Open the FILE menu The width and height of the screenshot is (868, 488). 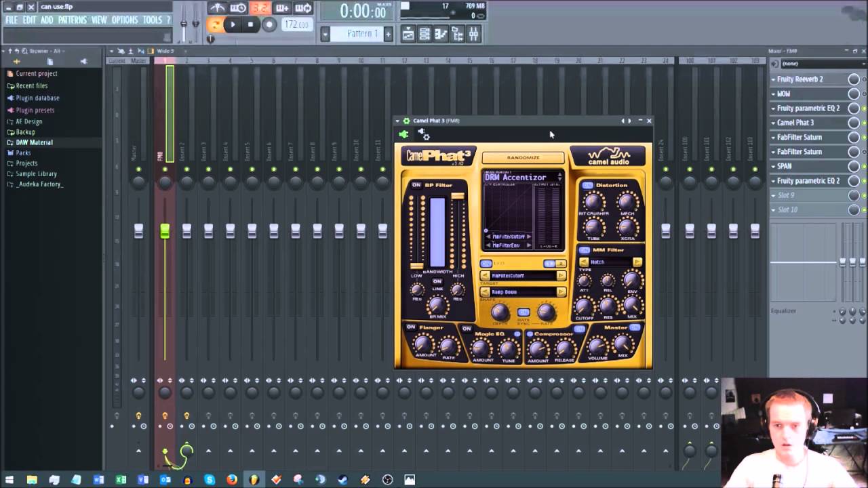pyautogui.click(x=12, y=20)
